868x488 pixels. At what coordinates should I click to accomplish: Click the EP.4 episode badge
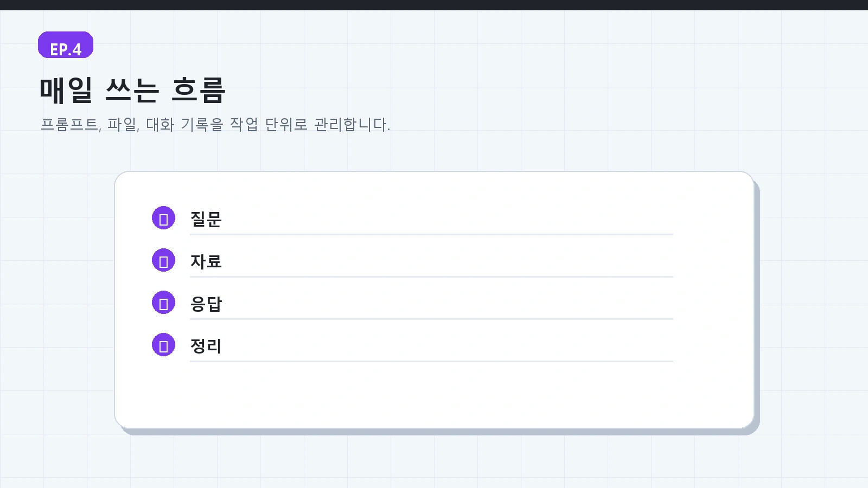click(66, 45)
